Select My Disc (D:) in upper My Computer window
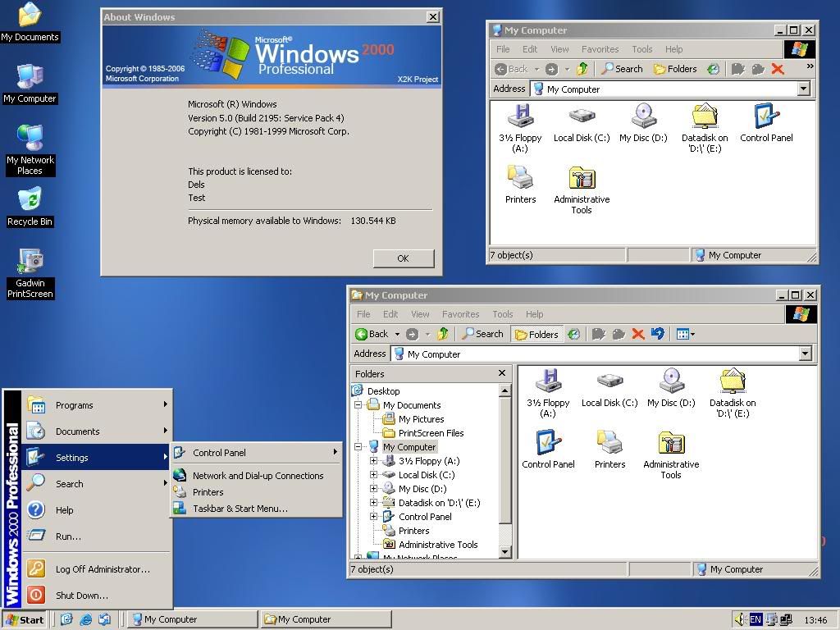 tap(643, 123)
